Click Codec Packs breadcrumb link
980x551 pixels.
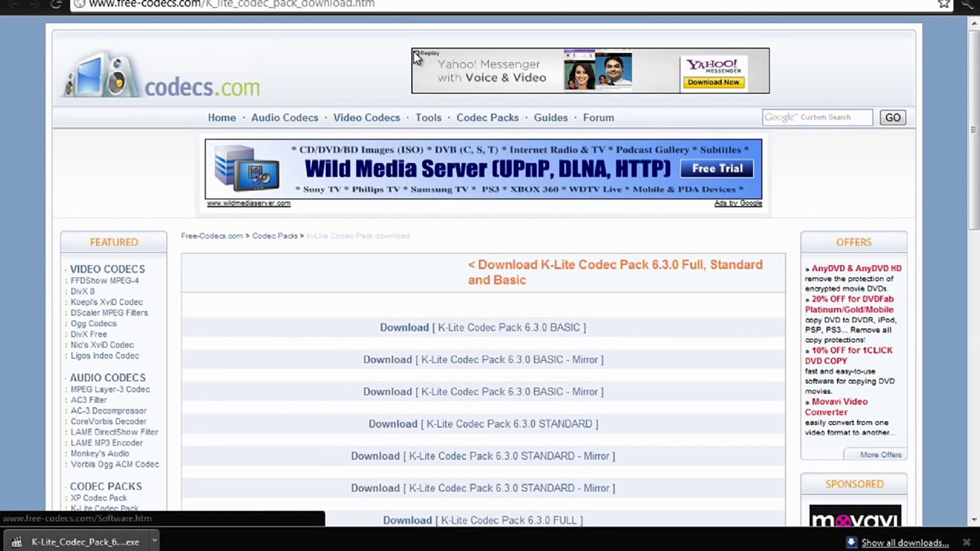275,236
